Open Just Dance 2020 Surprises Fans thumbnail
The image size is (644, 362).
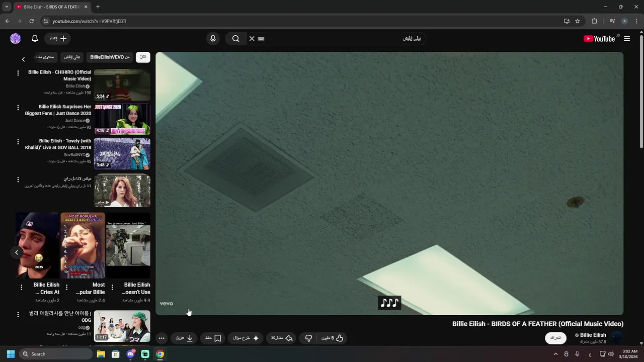point(122,119)
